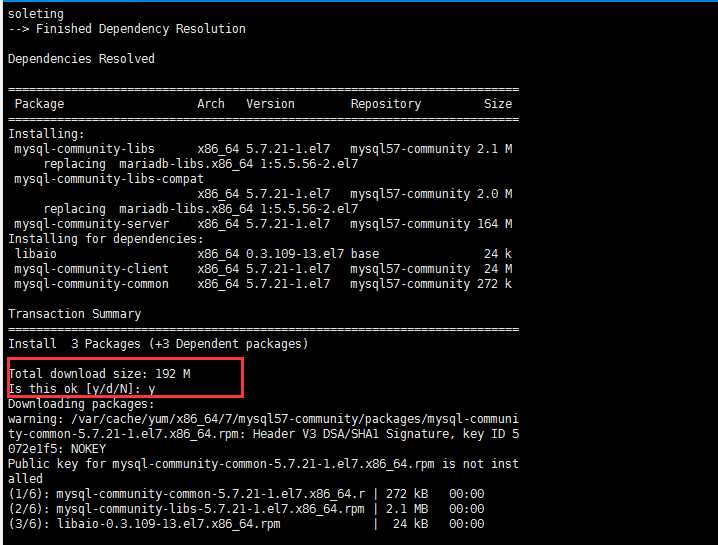
Task: Click the mysql-community-server package name
Action: coord(92,224)
